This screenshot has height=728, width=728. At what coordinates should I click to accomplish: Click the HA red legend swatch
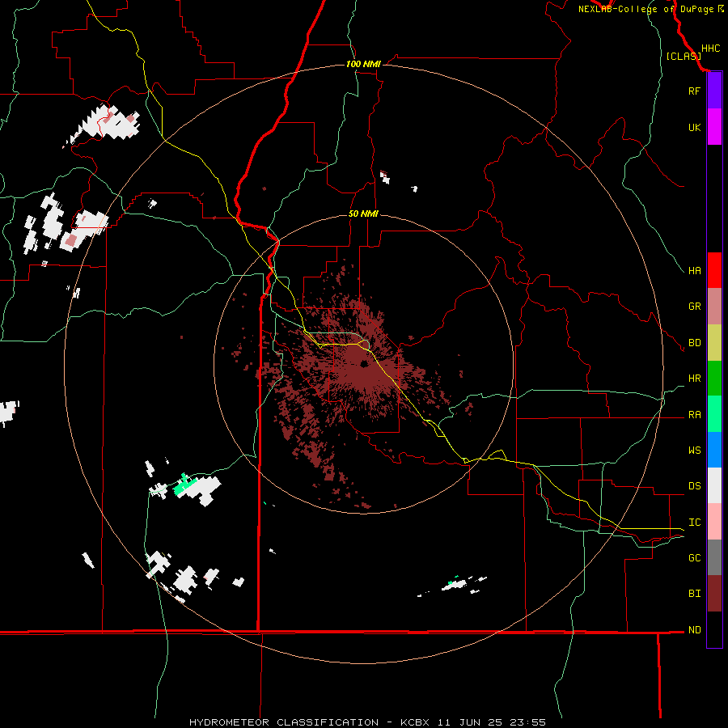(x=714, y=270)
